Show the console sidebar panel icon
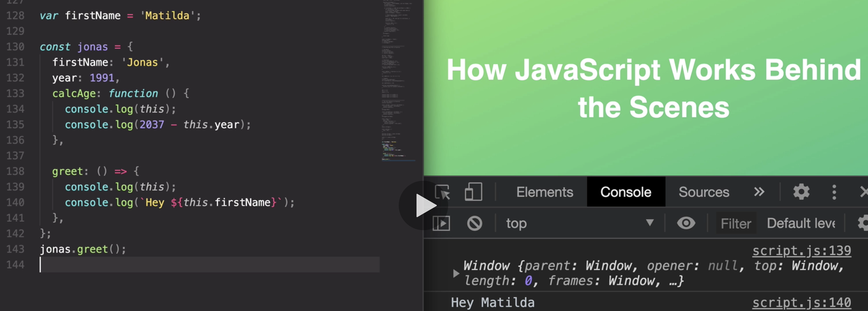The width and height of the screenshot is (868, 311). click(441, 223)
